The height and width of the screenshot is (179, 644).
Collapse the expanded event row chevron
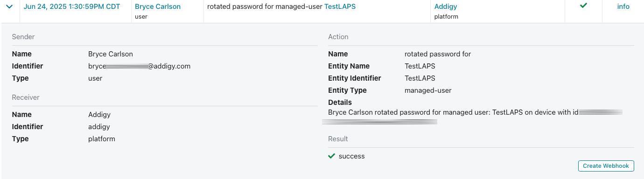[9, 7]
